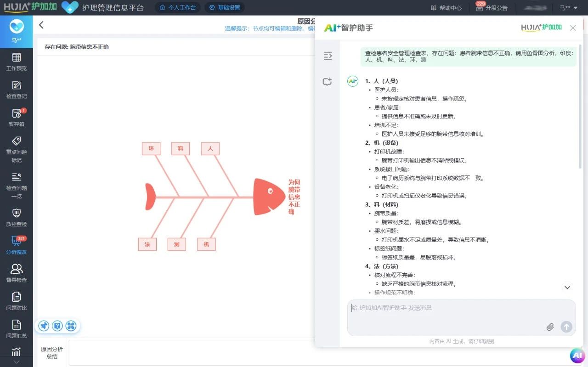Open 检查登记 in the sidebar

click(x=17, y=90)
